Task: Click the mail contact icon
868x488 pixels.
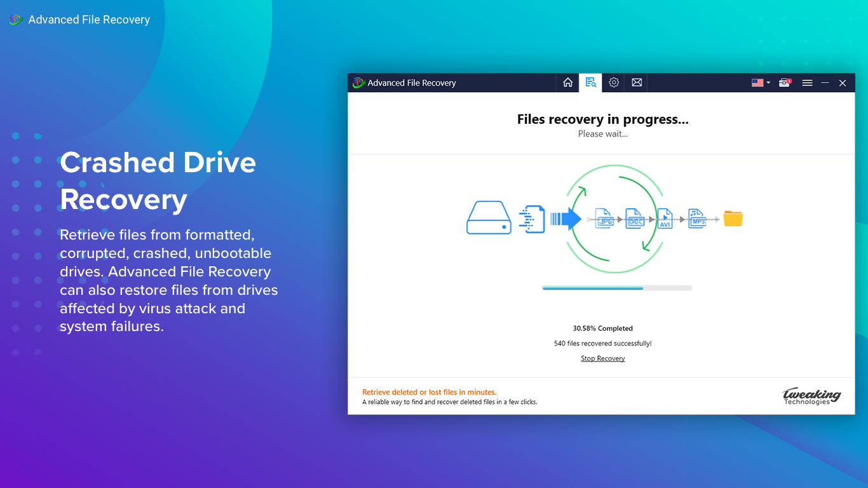Action: click(x=636, y=83)
